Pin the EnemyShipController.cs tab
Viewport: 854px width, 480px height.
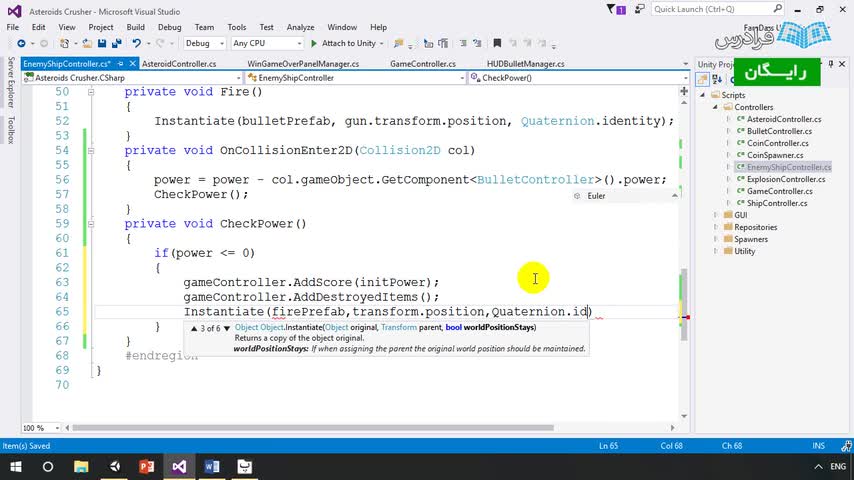(120, 64)
